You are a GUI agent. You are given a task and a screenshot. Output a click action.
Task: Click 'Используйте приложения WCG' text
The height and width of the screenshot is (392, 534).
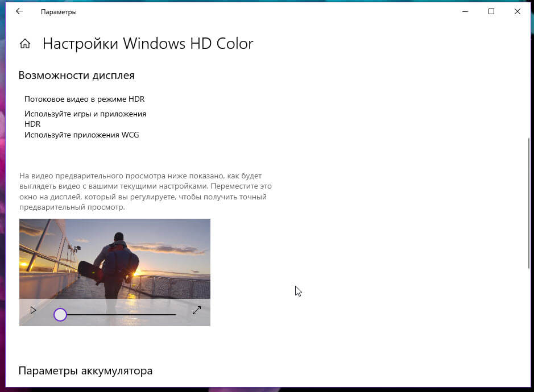82,135
